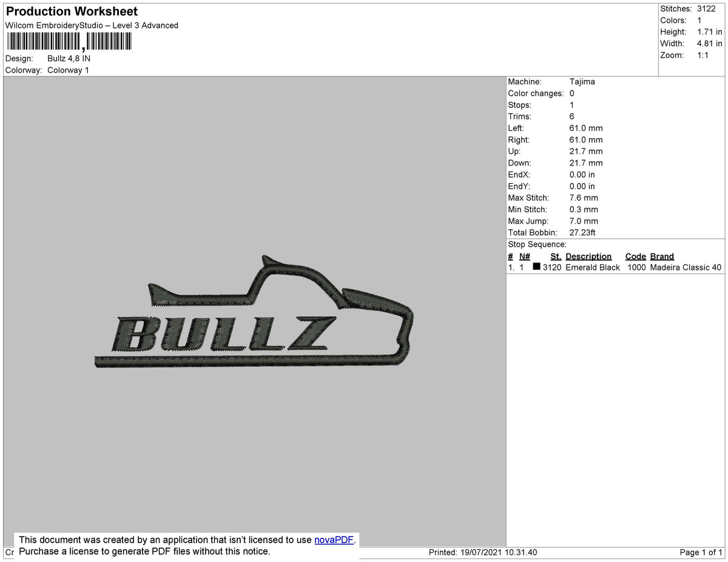This screenshot has height=562, width=728.
Task: Select the 'Production Worksheet' heading
Action: coord(72,12)
